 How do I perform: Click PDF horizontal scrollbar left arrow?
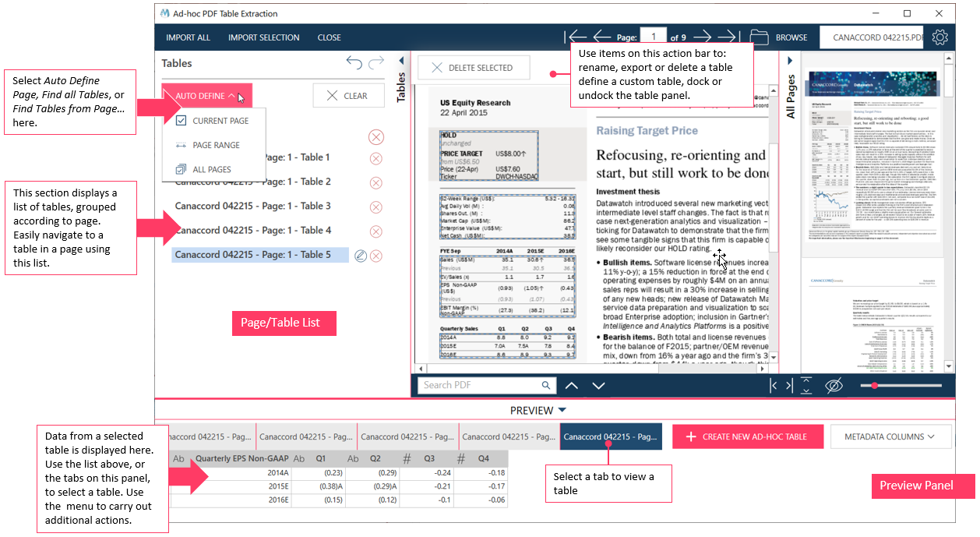pos(421,368)
